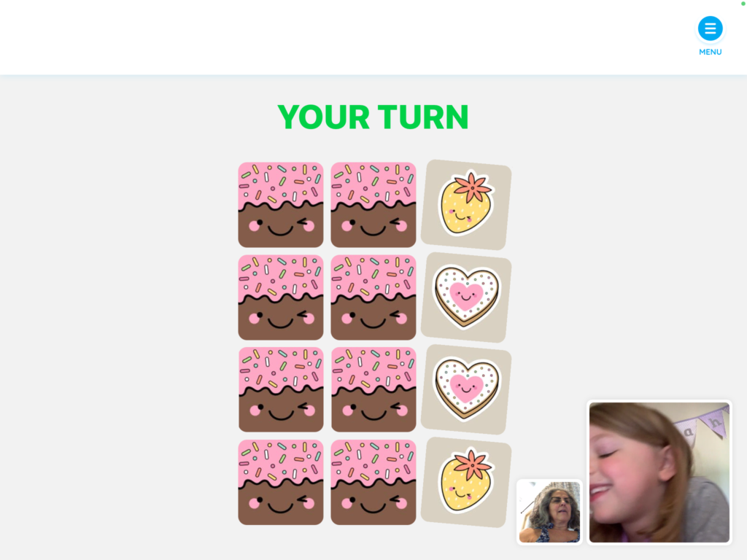Viewport: 747px width, 560px height.
Task: Select the heart cookie card in the second row
Action: (x=466, y=297)
